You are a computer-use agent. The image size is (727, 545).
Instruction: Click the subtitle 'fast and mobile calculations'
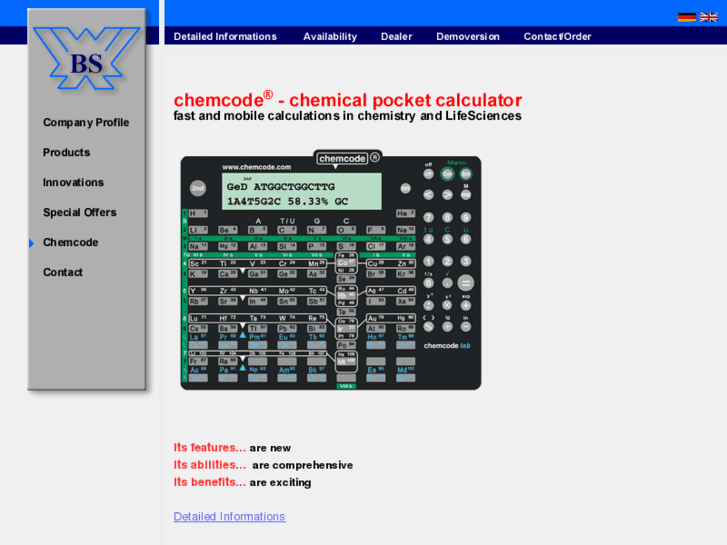click(x=347, y=116)
